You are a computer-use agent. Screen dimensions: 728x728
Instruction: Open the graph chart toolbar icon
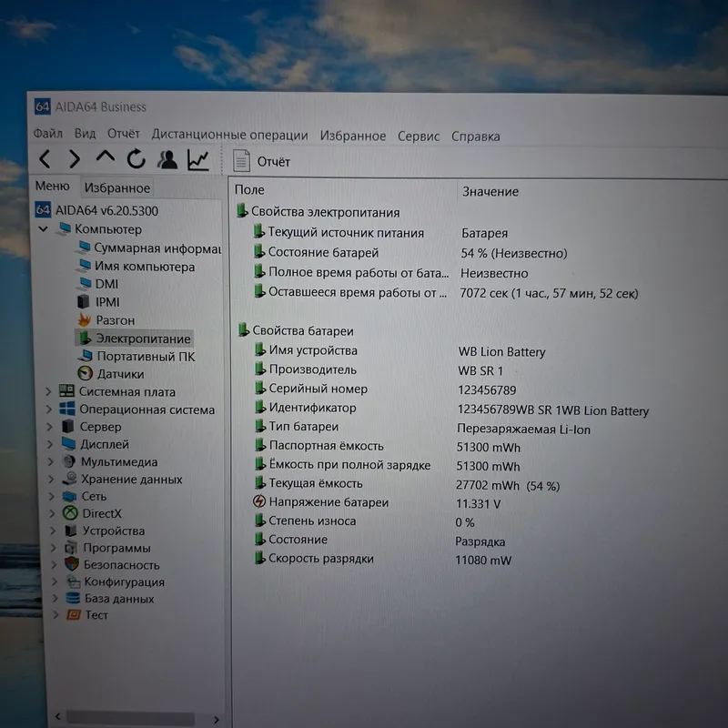(198, 160)
